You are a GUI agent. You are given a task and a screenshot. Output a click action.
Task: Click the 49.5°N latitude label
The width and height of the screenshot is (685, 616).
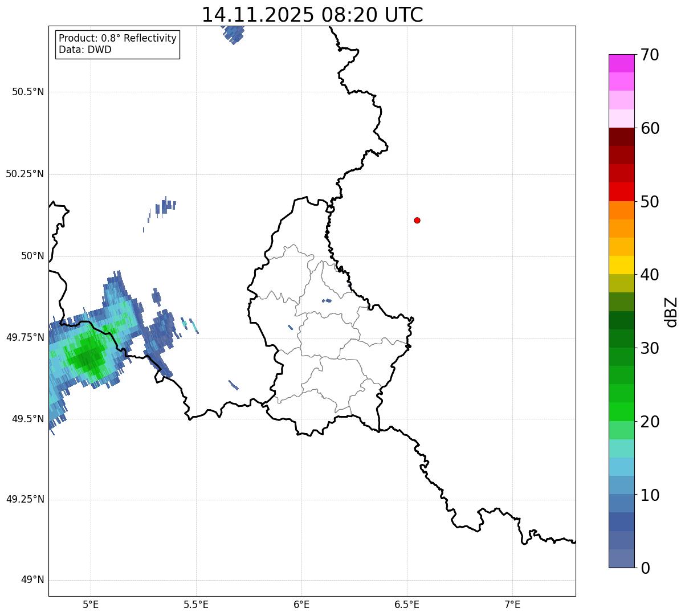(x=28, y=419)
